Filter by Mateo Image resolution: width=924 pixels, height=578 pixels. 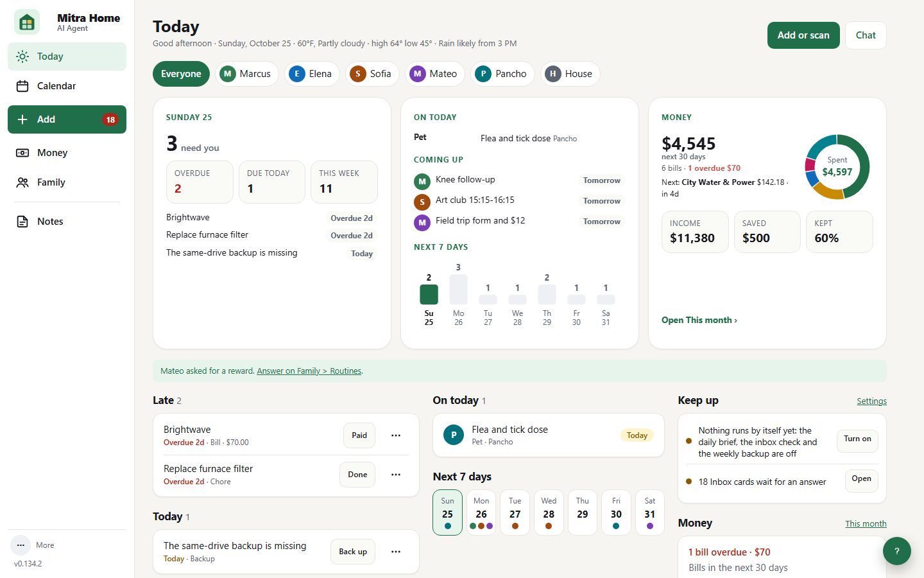click(x=435, y=74)
